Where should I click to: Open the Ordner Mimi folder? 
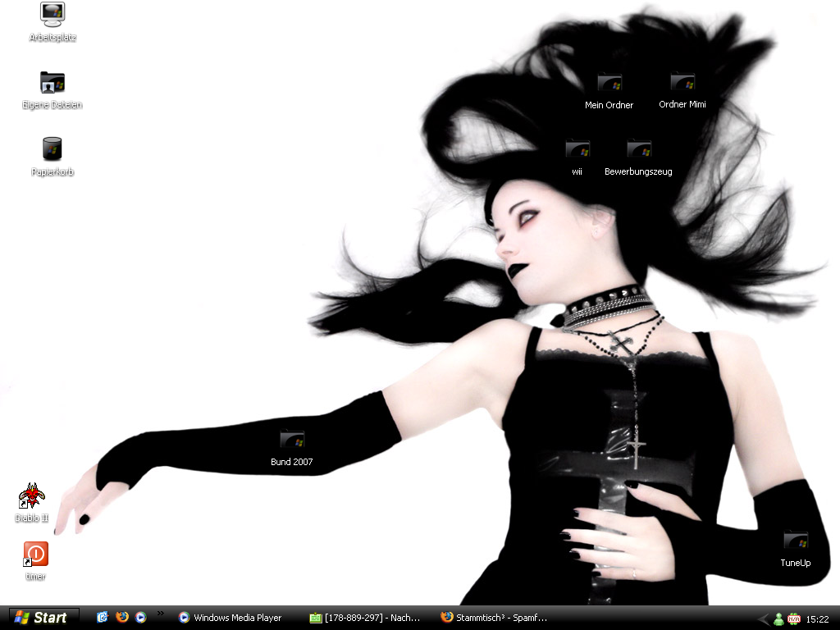click(x=682, y=83)
